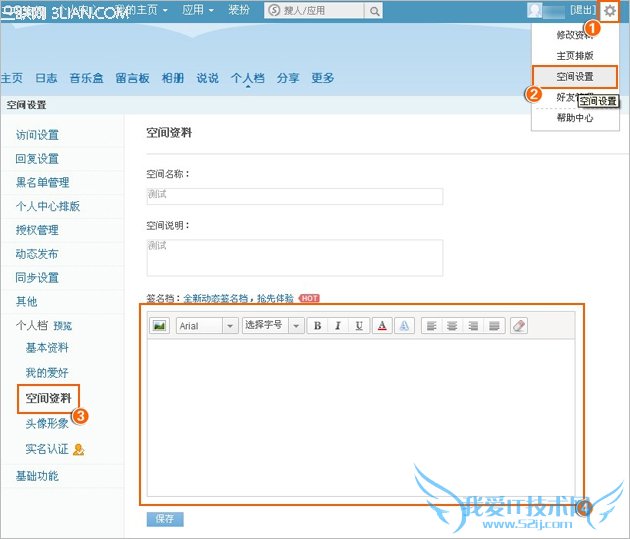The height and width of the screenshot is (539, 630).
Task: Click the user avatar thumbnail
Action: pyautogui.click(x=534, y=10)
